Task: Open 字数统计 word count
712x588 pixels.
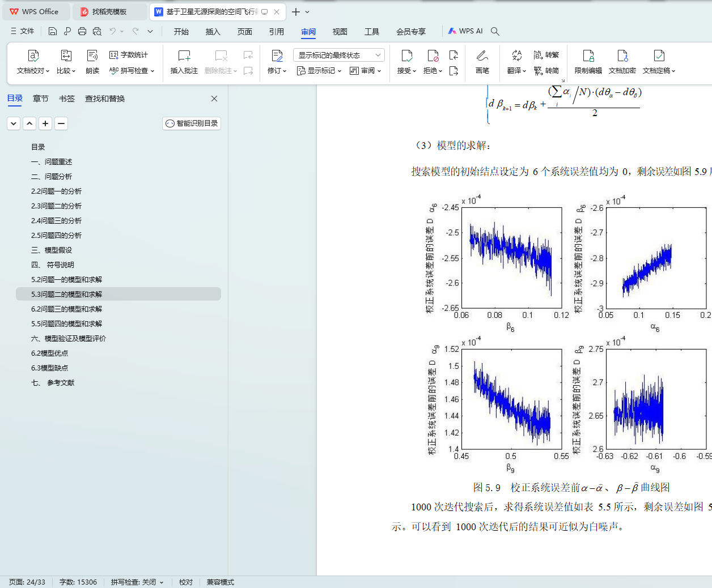Action: (129, 55)
